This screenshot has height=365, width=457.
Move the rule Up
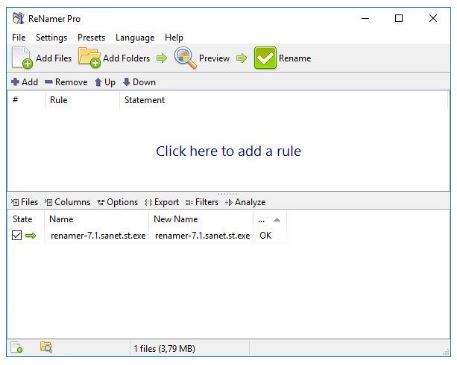105,82
